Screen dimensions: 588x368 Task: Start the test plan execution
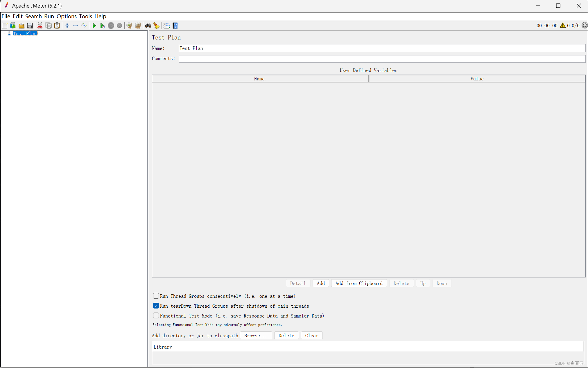point(94,26)
